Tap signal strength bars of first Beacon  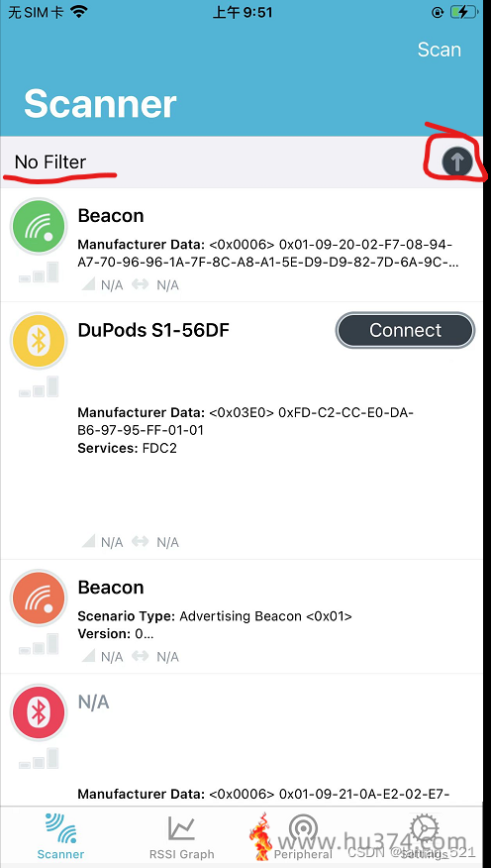pyautogui.click(x=39, y=272)
